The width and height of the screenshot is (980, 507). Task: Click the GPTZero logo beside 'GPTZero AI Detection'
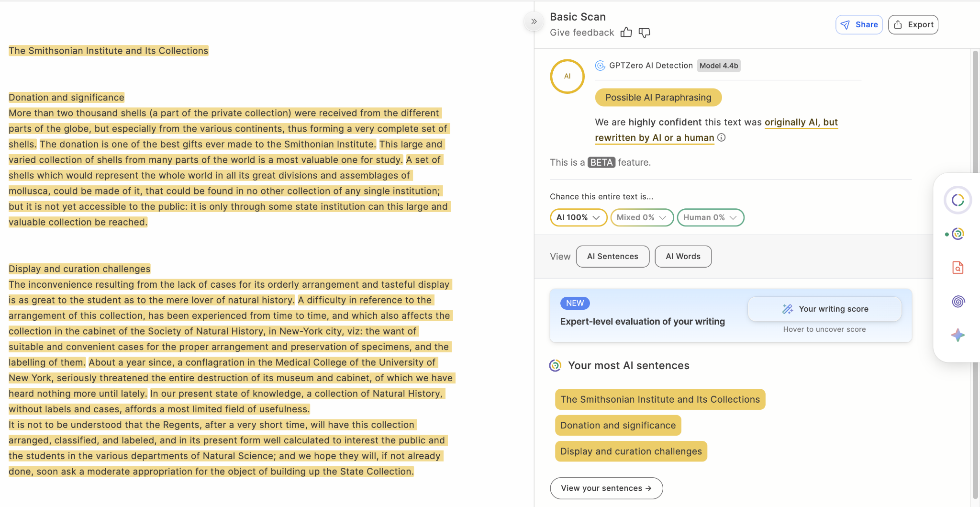point(600,66)
